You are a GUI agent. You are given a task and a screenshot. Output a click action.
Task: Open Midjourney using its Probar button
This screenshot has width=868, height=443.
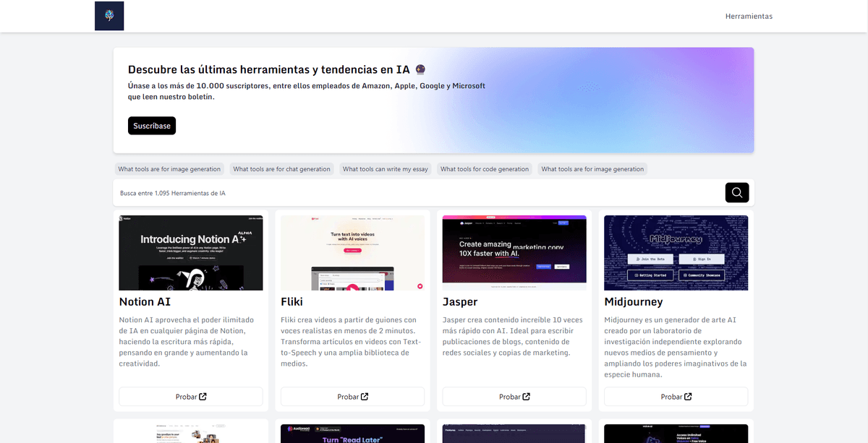pyautogui.click(x=676, y=396)
